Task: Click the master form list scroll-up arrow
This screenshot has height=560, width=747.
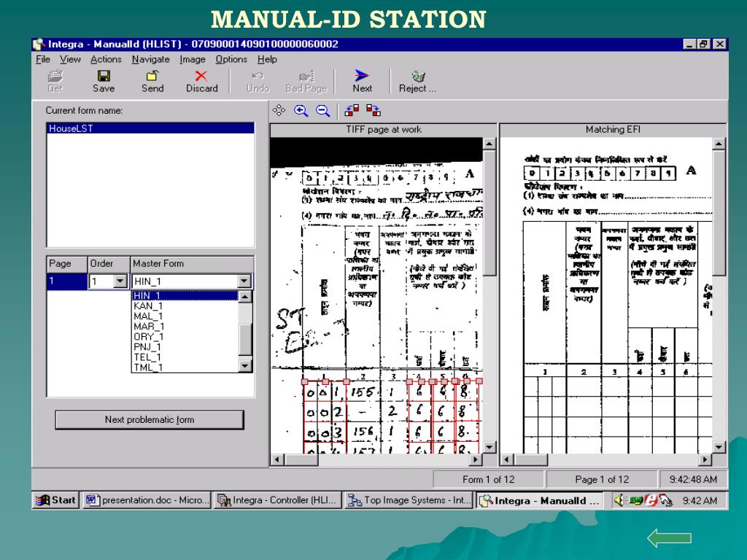Action: coord(245,297)
